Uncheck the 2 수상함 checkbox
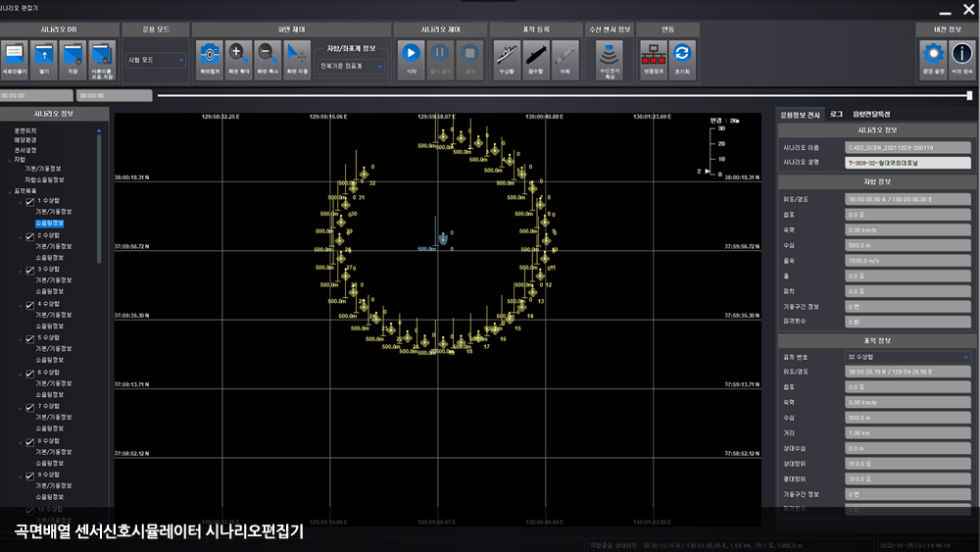 point(29,237)
